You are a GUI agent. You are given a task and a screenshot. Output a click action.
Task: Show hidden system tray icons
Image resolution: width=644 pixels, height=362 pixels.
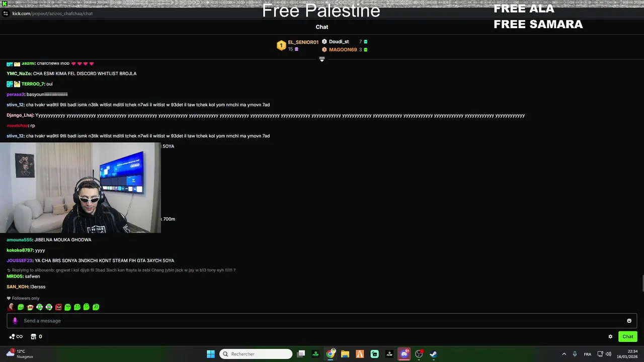point(564,354)
